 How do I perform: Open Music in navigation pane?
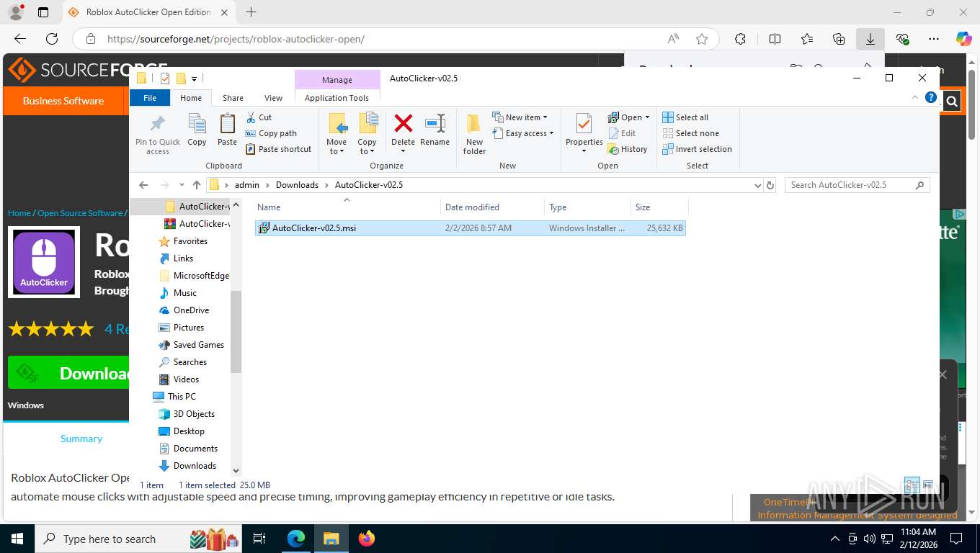[184, 293]
